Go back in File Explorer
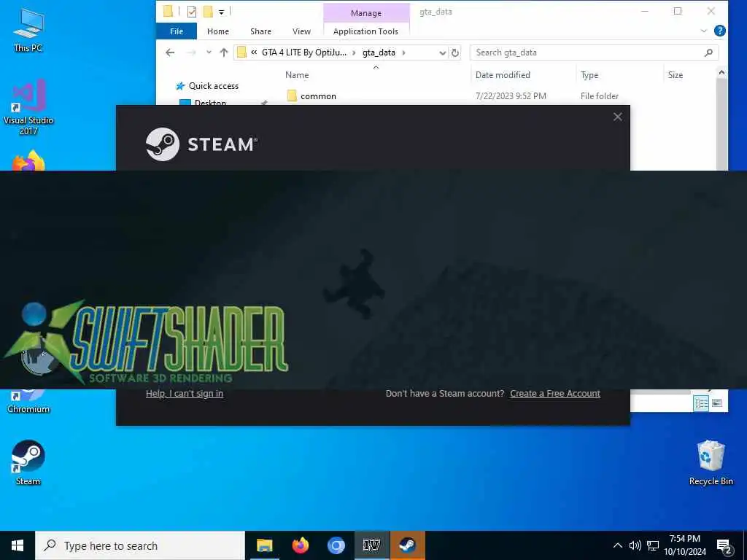This screenshot has height=560, width=747. [x=170, y=52]
